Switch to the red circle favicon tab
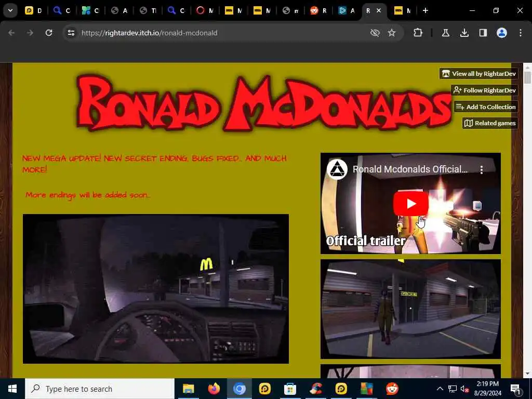532x399 pixels. 205,10
